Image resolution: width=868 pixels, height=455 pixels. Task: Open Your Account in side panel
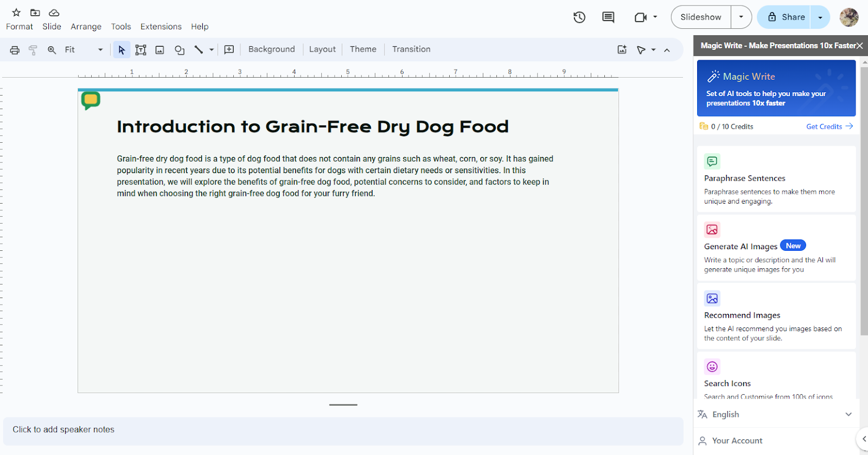click(775, 441)
